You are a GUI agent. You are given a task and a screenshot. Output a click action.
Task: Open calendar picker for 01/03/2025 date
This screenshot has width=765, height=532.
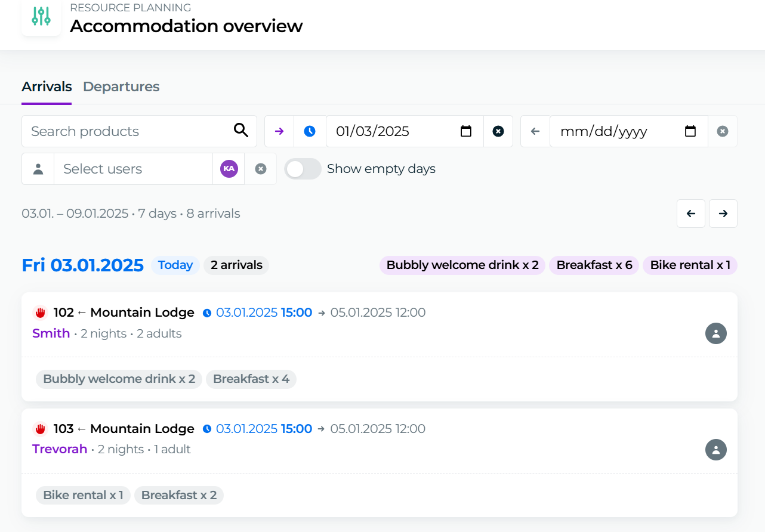(466, 131)
